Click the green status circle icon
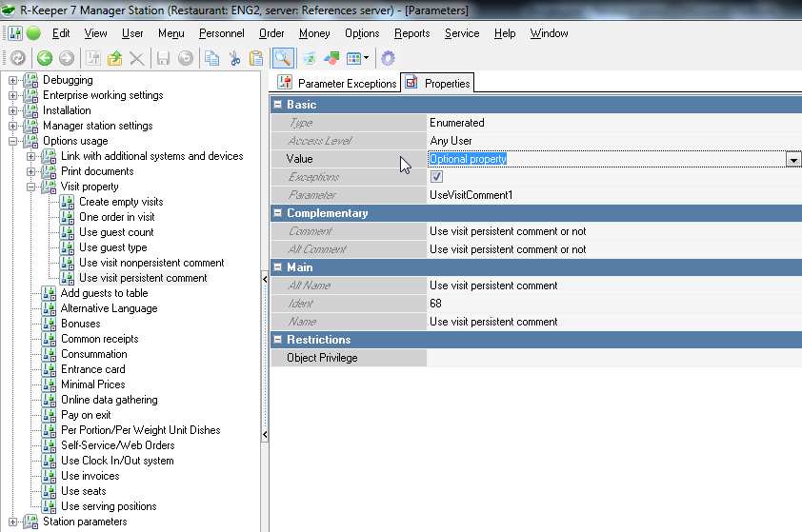Image resolution: width=802 pixels, height=532 pixels. point(33,33)
